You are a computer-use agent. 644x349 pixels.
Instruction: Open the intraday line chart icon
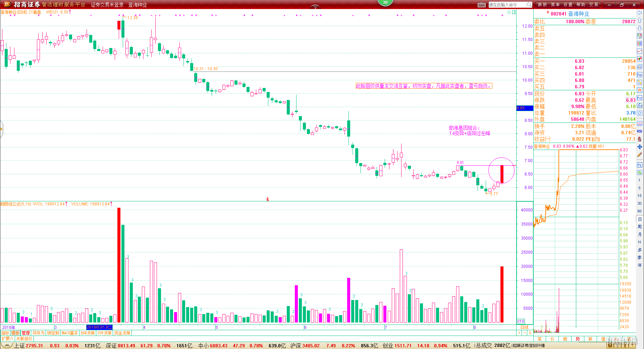(639, 51)
